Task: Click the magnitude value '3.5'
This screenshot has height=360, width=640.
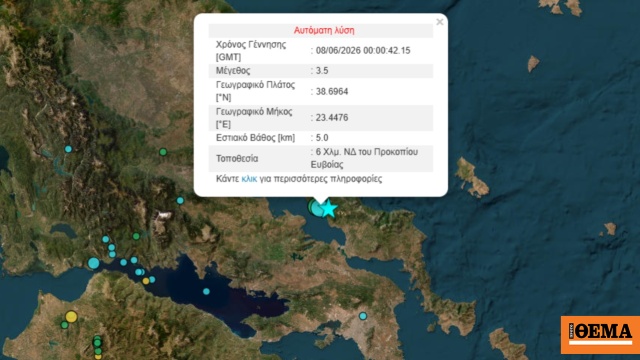Action: click(322, 71)
